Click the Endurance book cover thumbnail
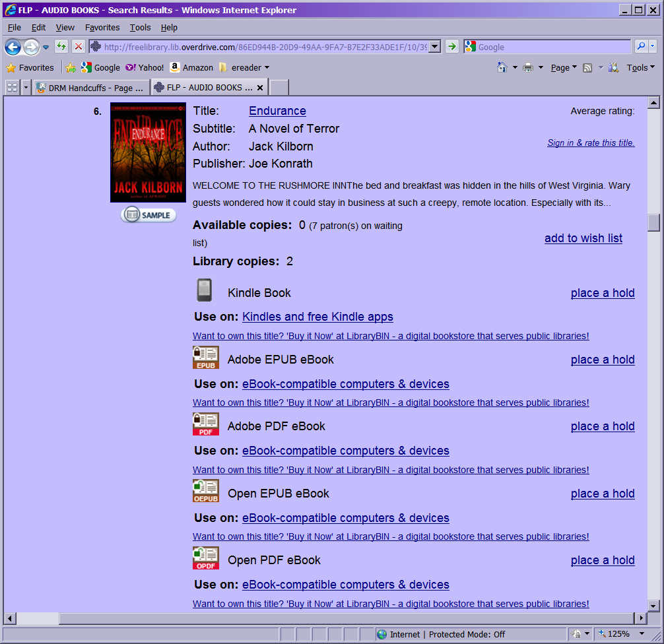This screenshot has height=644, width=664. coord(148,152)
